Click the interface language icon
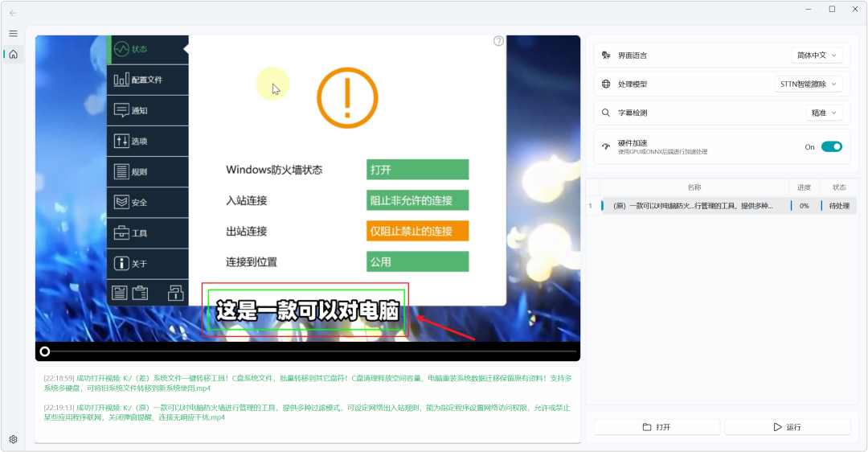Image resolution: width=868 pixels, height=452 pixels. (606, 55)
